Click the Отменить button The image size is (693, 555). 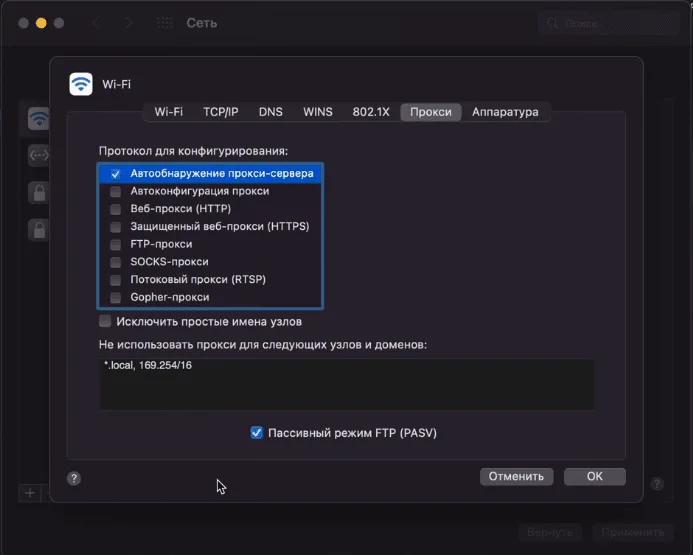[516, 476]
